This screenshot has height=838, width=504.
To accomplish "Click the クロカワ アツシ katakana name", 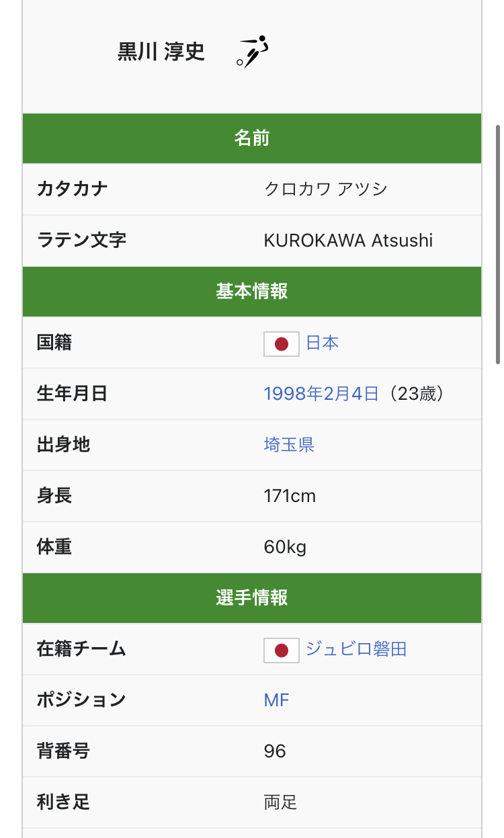I will coord(326,190).
